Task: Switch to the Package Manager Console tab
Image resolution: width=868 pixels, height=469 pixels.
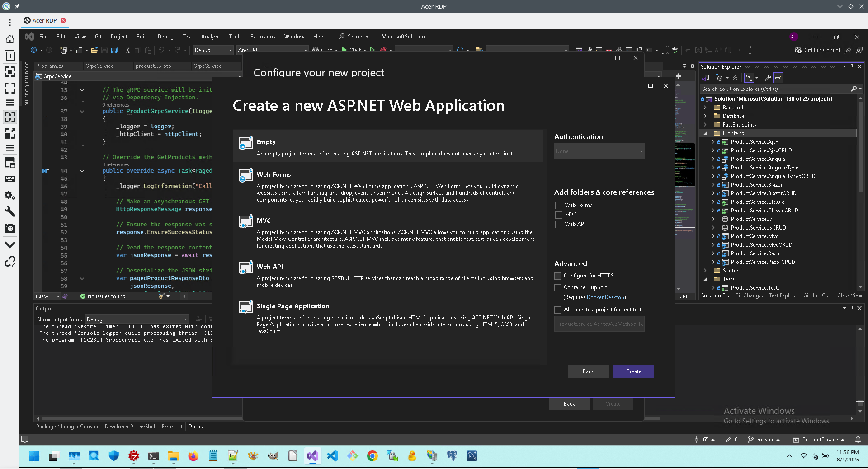Action: pos(68,427)
